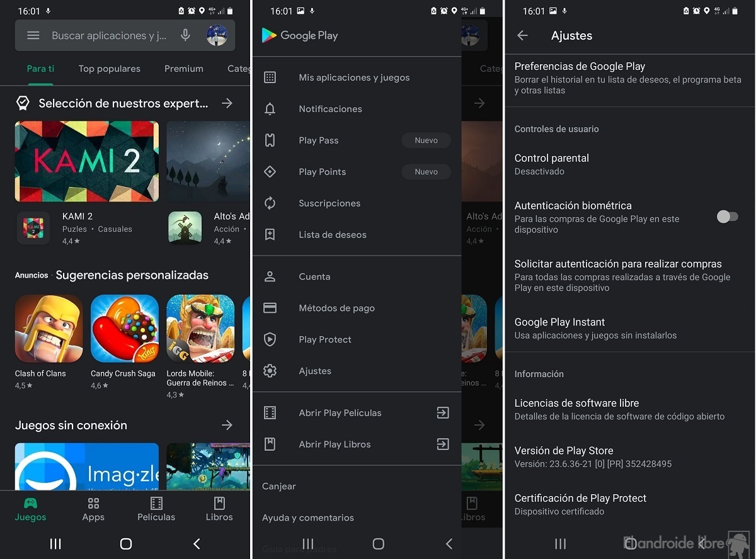Switch to the Para ti tab

40,69
